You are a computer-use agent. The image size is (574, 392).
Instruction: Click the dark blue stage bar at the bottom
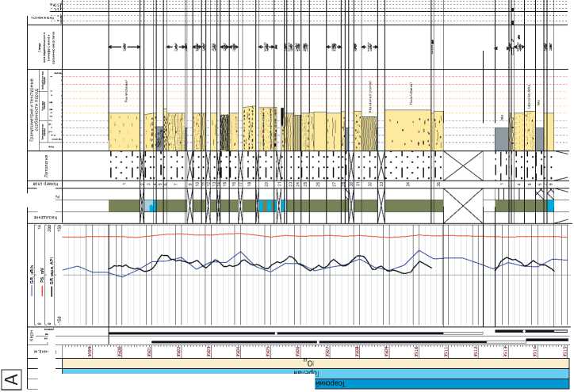click(x=442, y=383)
